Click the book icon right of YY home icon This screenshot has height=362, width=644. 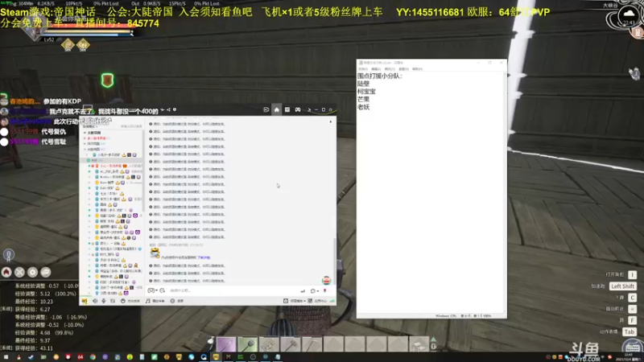point(287,109)
